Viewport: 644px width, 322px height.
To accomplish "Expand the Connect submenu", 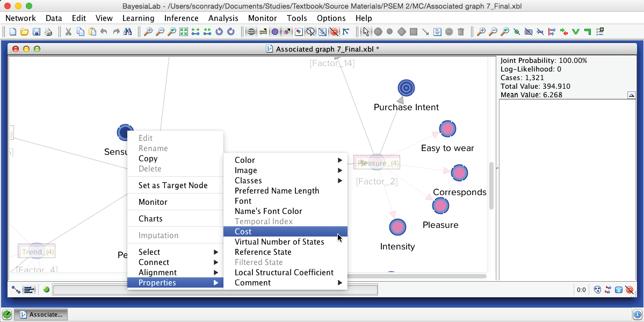I will (x=176, y=262).
